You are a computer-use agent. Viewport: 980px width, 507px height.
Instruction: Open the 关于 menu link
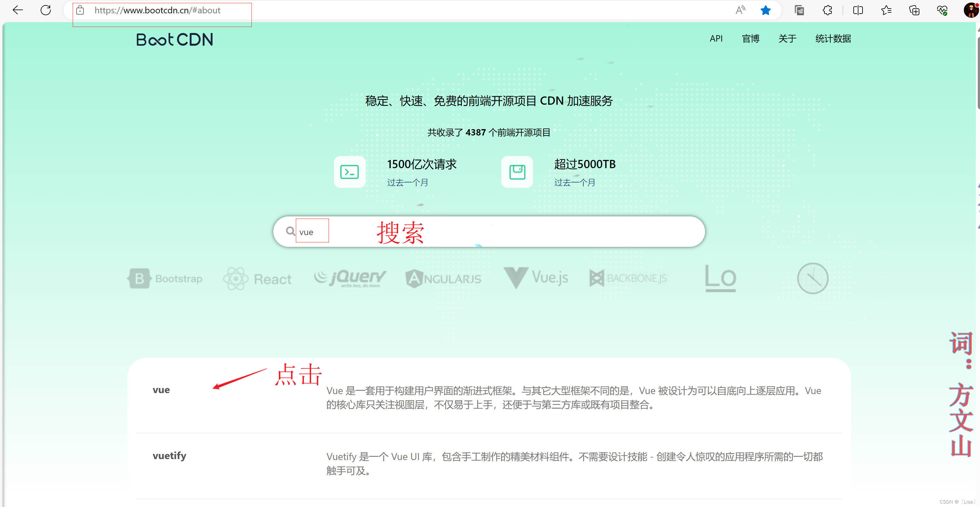point(787,38)
